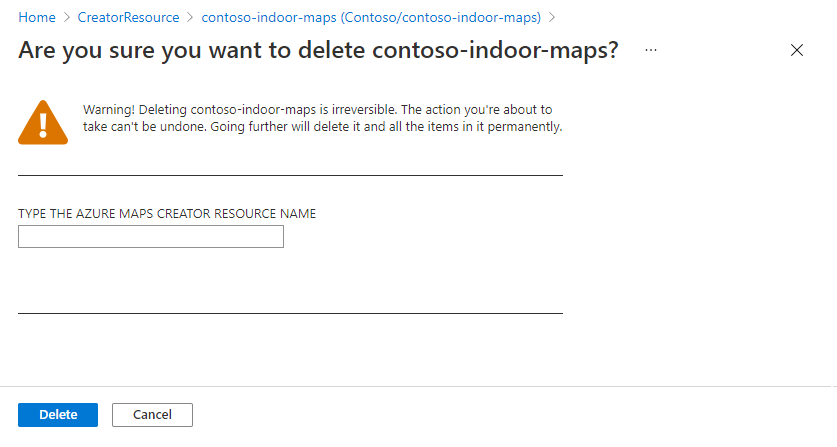Click the divider line below the input field
Viewport: 837px width, 447px height.
point(290,313)
